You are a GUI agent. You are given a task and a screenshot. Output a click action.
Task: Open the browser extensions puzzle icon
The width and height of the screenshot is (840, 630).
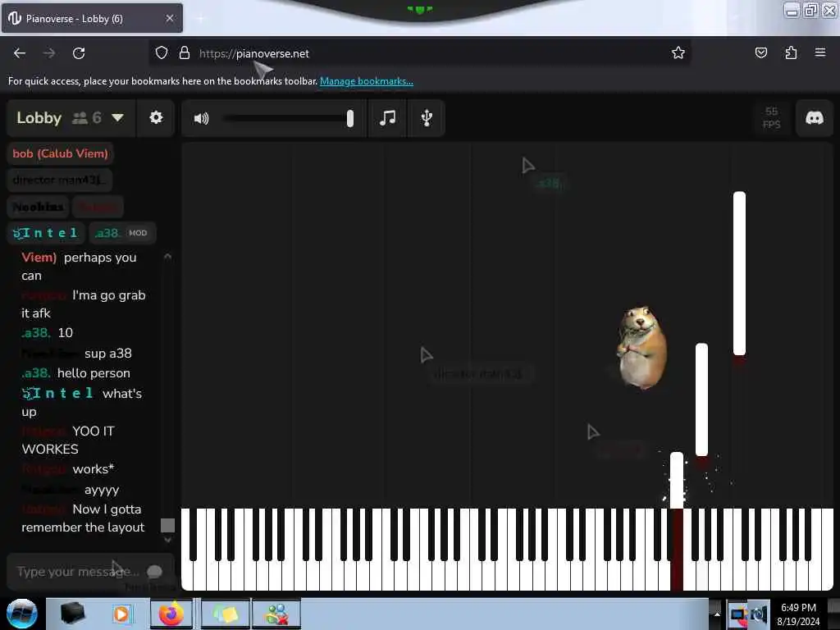791,52
